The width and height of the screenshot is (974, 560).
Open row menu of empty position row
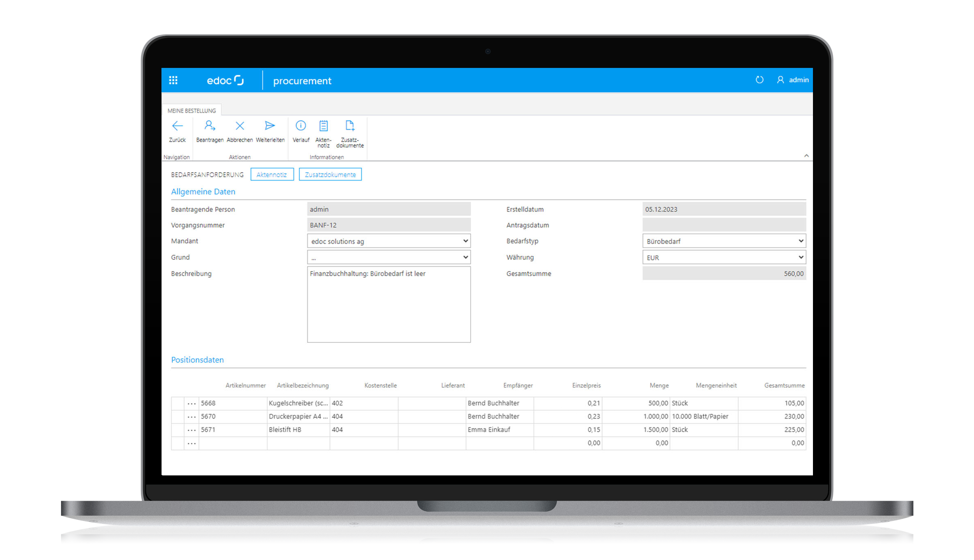(x=192, y=443)
